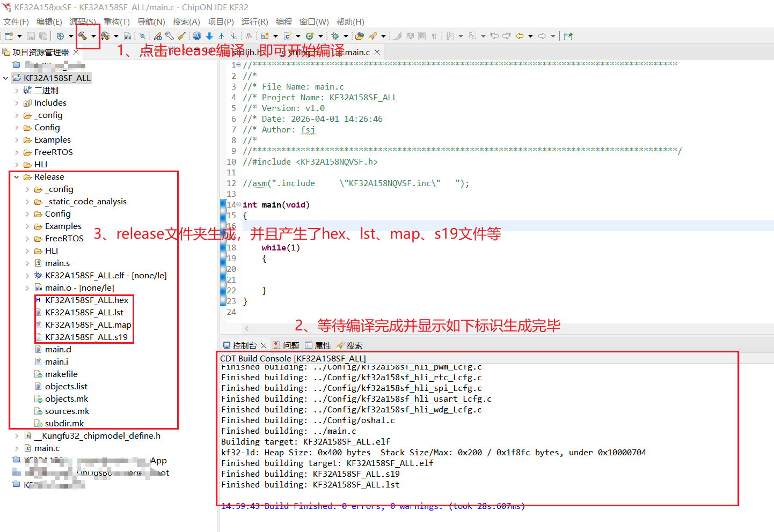Switch to the 属性 properties tab
This screenshot has height=532, width=774.
point(318,345)
